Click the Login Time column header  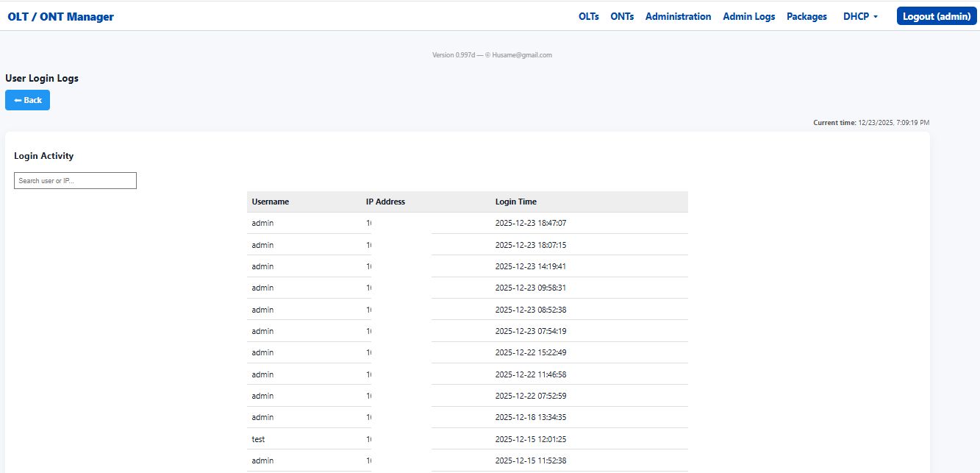point(515,201)
